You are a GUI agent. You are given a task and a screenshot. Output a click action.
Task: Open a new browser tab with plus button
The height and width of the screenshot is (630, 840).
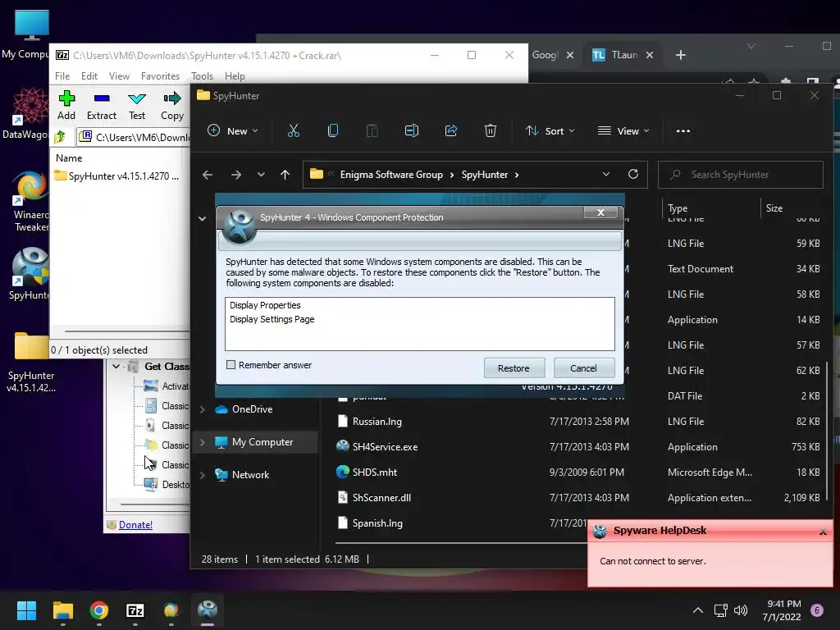pyautogui.click(x=680, y=55)
